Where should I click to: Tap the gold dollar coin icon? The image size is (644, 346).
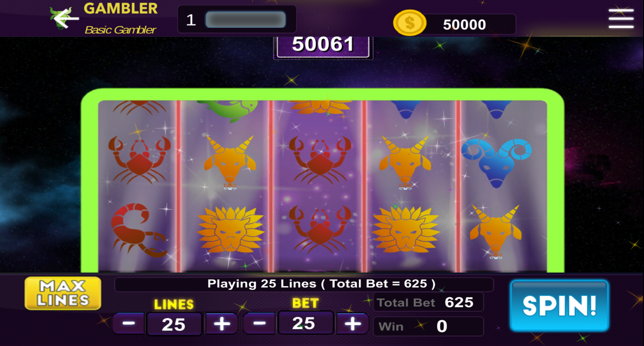[x=410, y=23]
